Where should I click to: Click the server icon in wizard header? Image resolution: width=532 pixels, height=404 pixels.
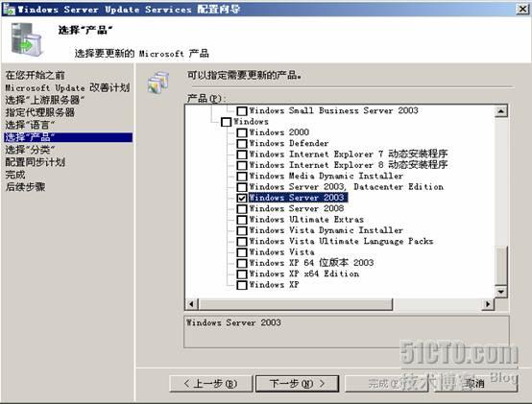27,39
